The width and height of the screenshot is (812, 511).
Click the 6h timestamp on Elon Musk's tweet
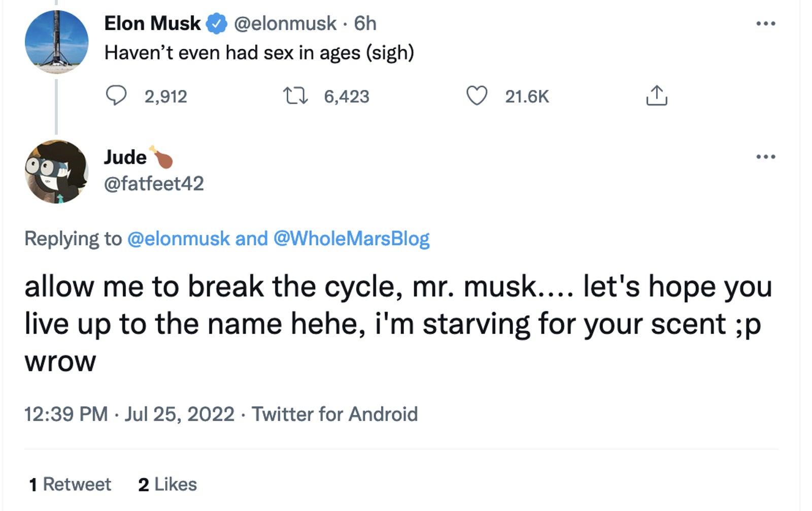point(365,22)
